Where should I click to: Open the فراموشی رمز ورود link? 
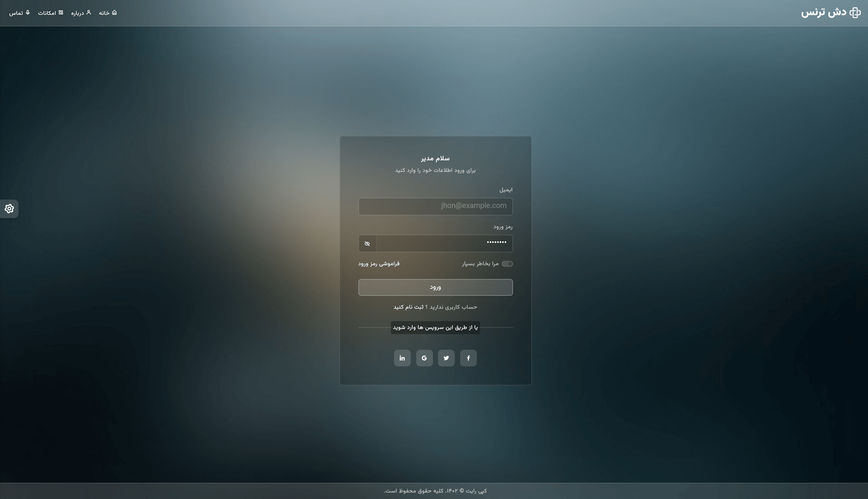point(379,263)
